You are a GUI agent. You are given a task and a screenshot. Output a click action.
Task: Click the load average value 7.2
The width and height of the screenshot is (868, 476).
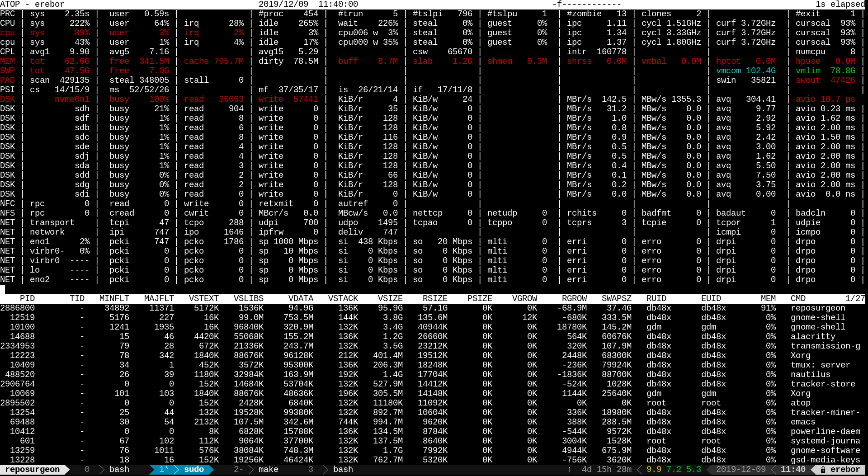coord(674,470)
